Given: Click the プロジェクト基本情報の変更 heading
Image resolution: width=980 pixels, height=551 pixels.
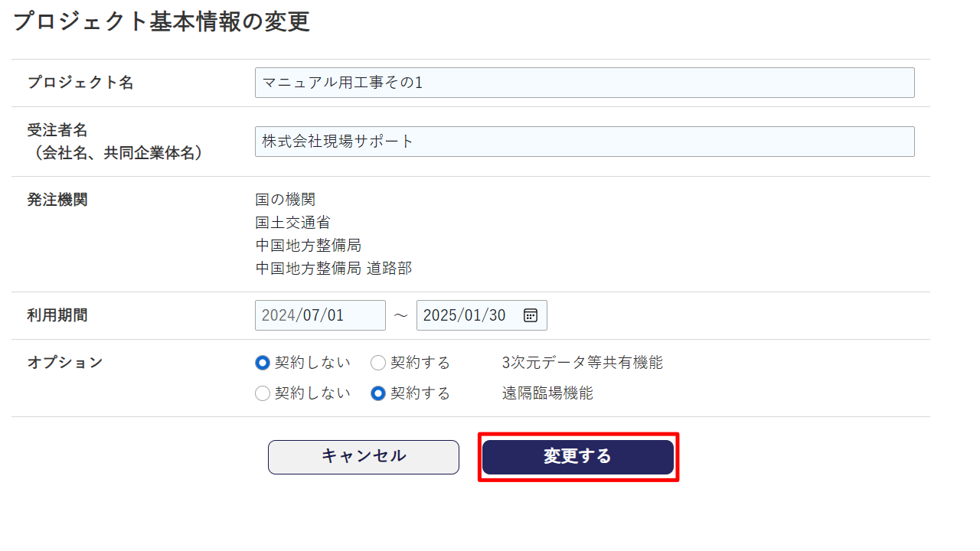Looking at the screenshot, I should (x=162, y=21).
